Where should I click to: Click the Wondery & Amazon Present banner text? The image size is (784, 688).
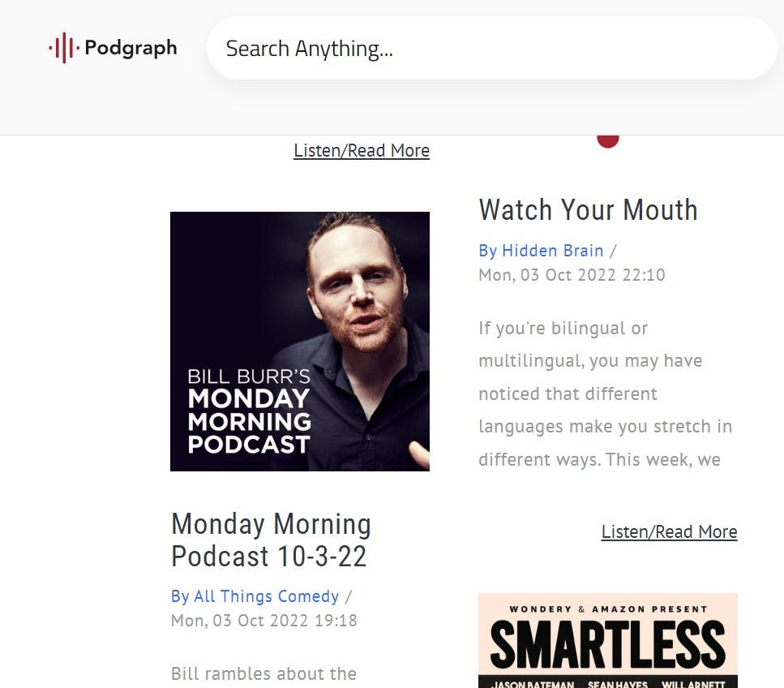point(608,609)
